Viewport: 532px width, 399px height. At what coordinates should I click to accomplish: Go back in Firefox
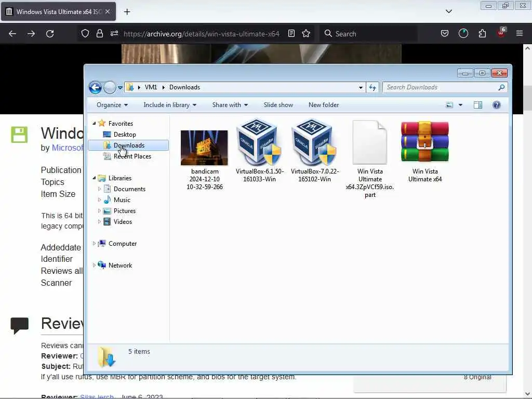(x=12, y=34)
